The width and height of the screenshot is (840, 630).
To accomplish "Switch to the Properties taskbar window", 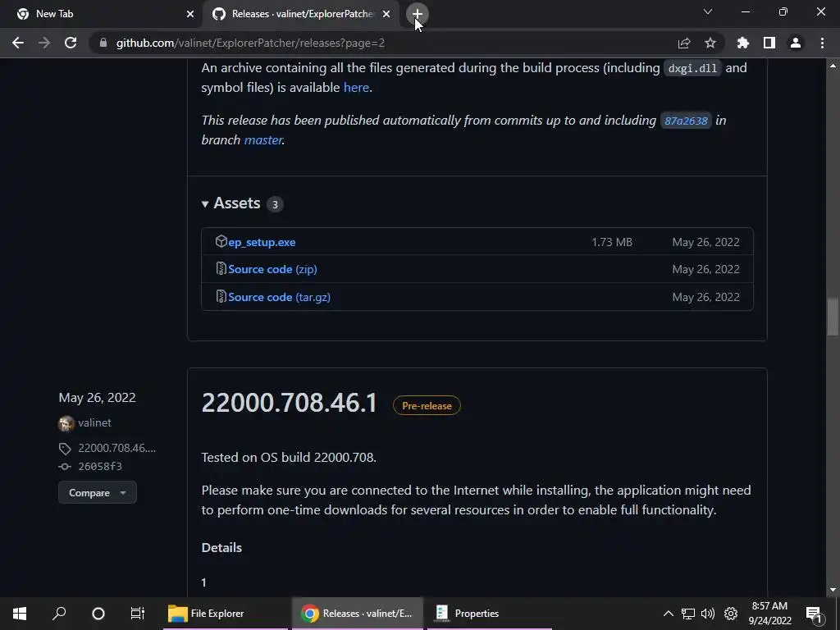I will pos(489,614).
